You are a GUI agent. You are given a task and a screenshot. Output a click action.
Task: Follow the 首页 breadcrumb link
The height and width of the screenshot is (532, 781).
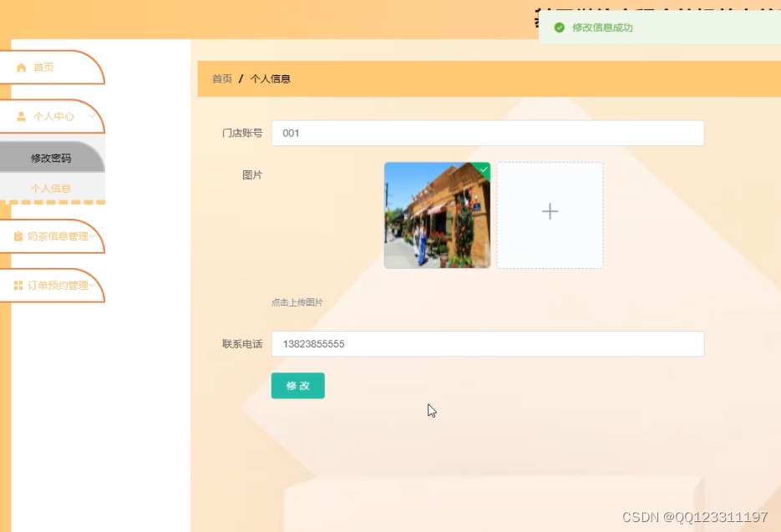pyautogui.click(x=221, y=79)
